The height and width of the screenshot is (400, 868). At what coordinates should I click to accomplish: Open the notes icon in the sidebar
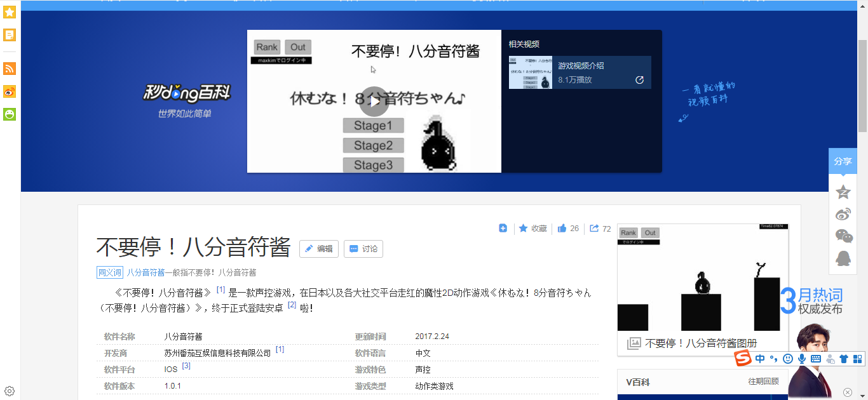click(x=10, y=34)
